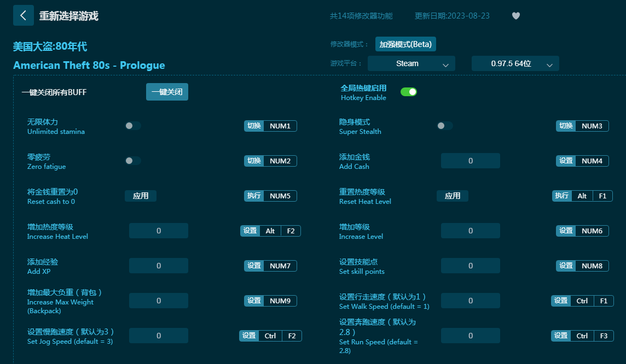Image resolution: width=626 pixels, height=364 pixels.
Task: Click the Set Jog Speed value field
Action: coord(159,336)
